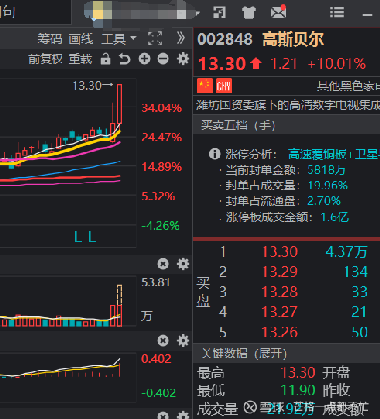Select the 画线 drawing menu item
Viewport: 380px width, 419px height.
[81, 39]
